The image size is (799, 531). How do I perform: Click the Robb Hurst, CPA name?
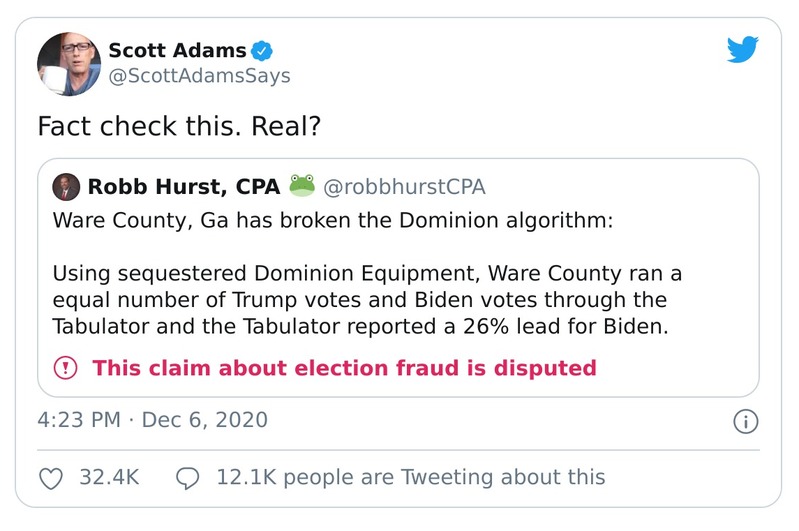click(x=184, y=187)
